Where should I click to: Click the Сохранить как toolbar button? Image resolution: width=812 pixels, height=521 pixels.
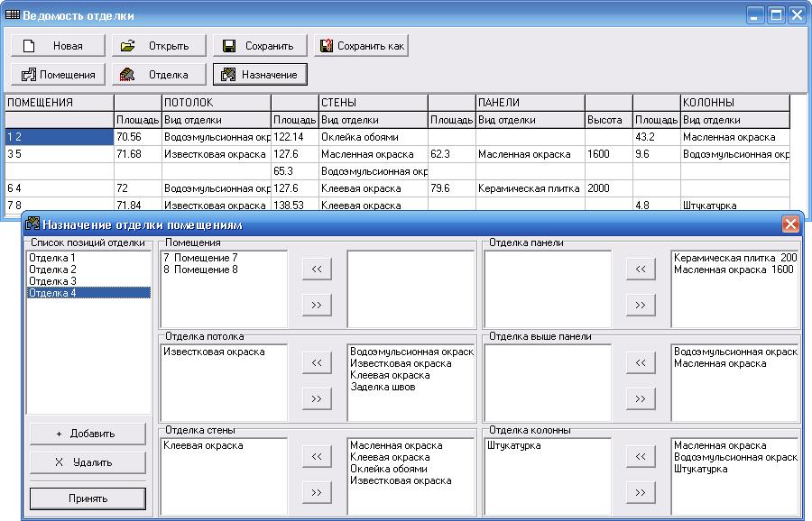point(361,46)
